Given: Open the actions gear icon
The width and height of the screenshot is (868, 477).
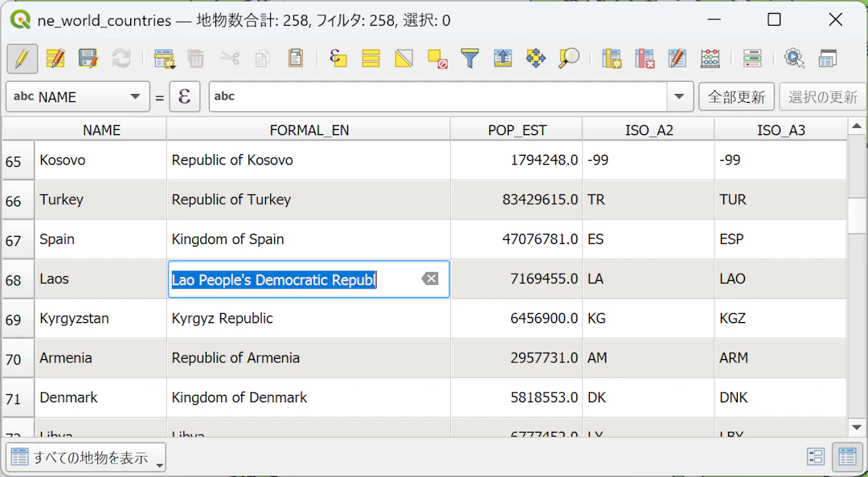Looking at the screenshot, I should pyautogui.click(x=794, y=58).
